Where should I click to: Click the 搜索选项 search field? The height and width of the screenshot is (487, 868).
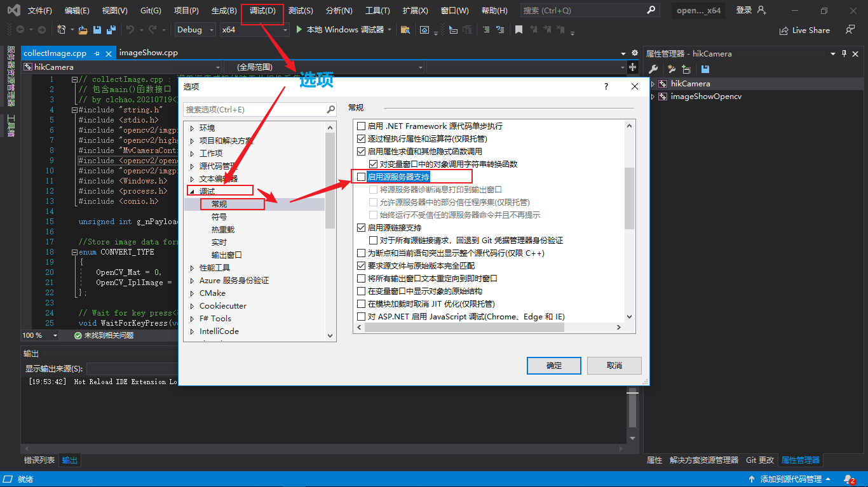pos(259,110)
